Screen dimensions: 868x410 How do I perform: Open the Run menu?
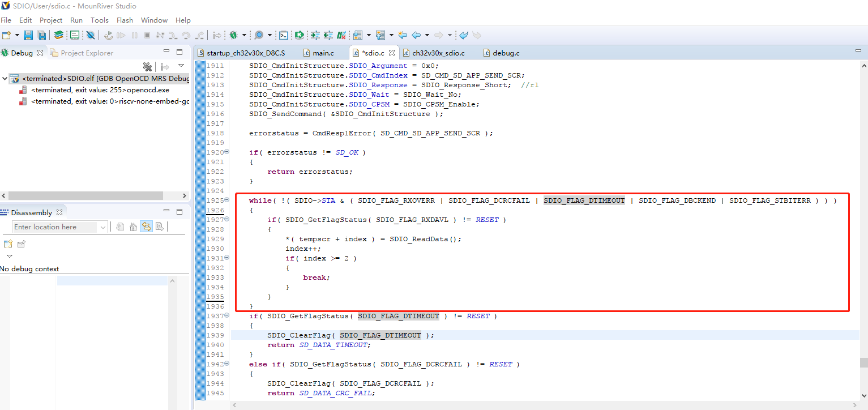(76, 20)
